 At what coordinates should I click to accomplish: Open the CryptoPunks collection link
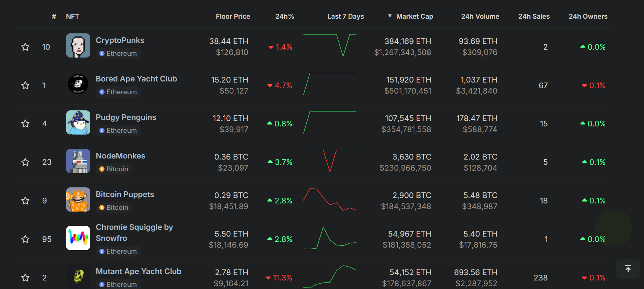[x=120, y=40]
